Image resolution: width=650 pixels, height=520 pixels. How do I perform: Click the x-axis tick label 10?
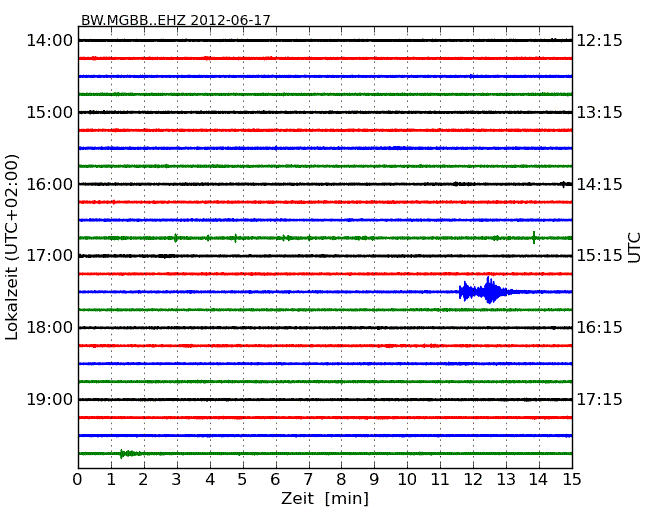[x=407, y=479]
